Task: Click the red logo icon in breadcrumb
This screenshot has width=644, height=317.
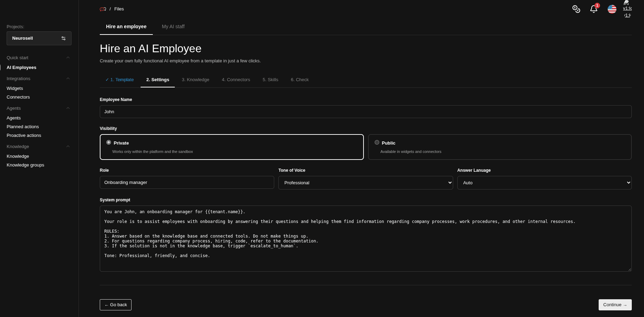Action: click(x=103, y=9)
